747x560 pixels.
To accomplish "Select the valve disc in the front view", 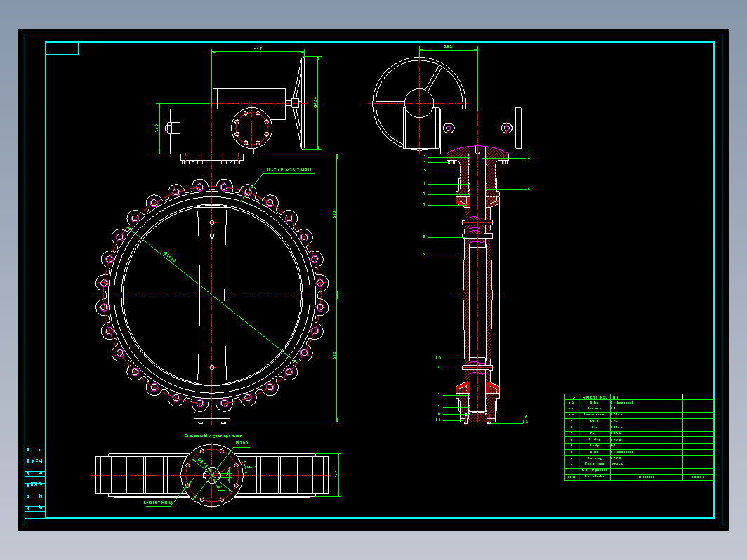I will click(211, 295).
